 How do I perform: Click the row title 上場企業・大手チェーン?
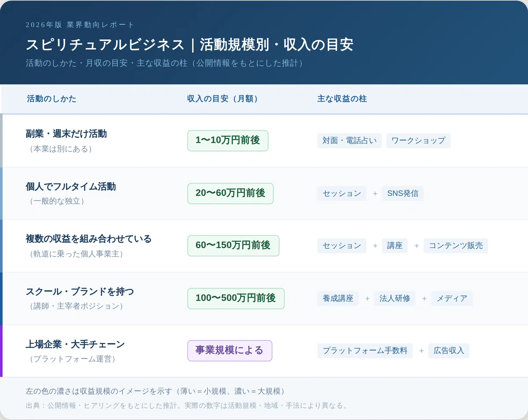pos(75,344)
